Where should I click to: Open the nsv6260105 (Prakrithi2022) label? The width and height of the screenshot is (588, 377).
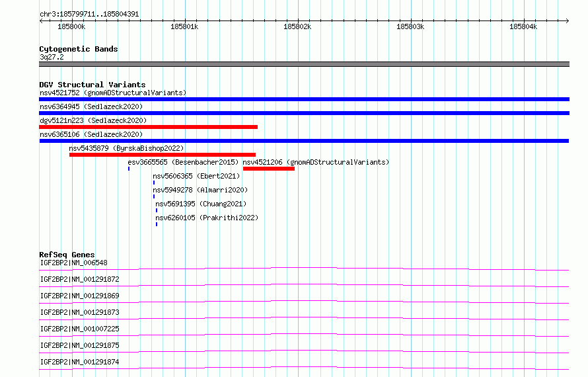coord(207,218)
